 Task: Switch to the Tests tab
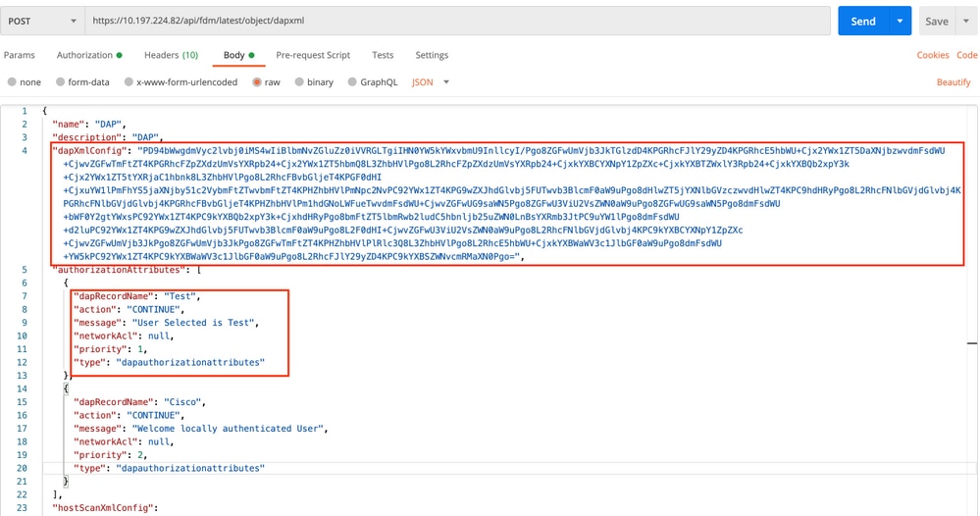(x=383, y=55)
